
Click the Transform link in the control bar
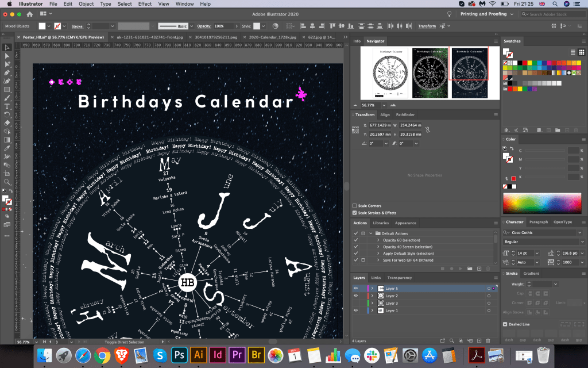427,26
